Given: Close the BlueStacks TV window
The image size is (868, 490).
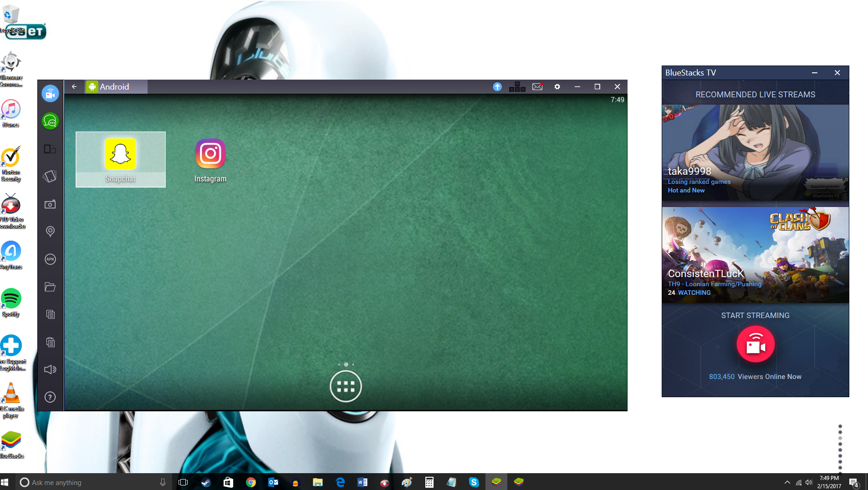Looking at the screenshot, I should point(837,73).
